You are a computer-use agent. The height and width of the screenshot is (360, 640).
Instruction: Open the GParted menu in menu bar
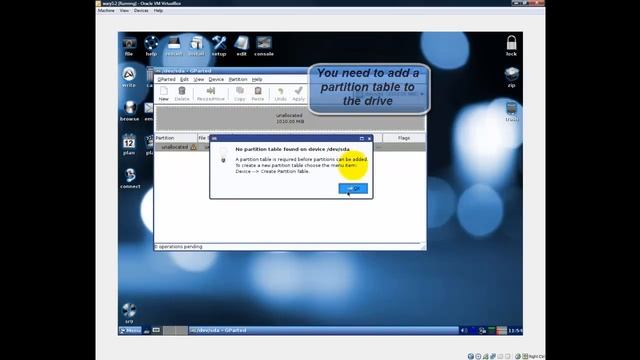click(167, 79)
